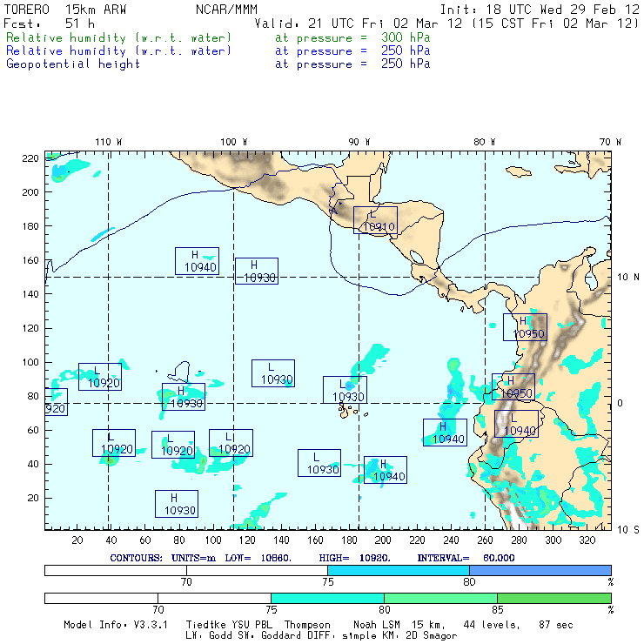Click the dark blue segment of upper color bar

540,569
